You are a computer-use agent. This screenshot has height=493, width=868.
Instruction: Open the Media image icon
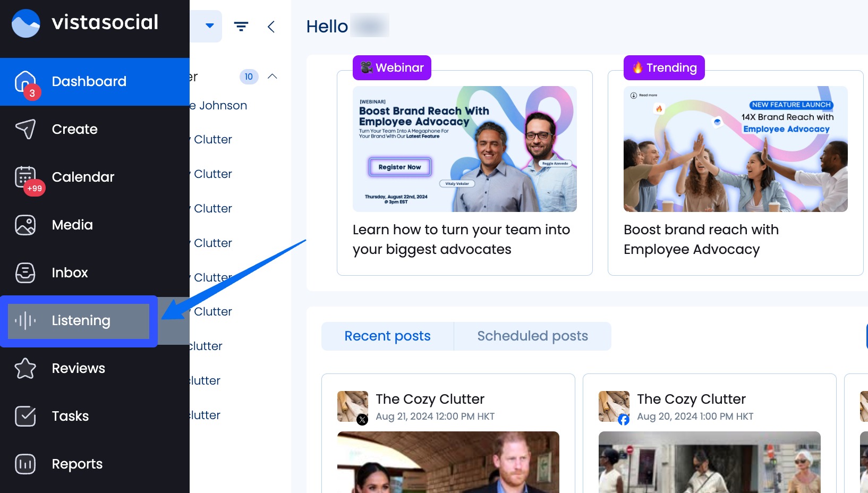click(25, 225)
